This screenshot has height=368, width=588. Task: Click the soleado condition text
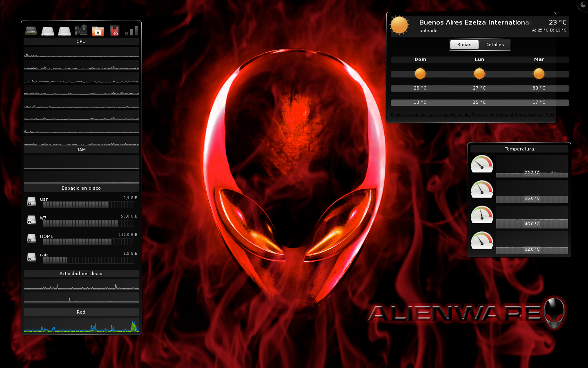pos(428,31)
